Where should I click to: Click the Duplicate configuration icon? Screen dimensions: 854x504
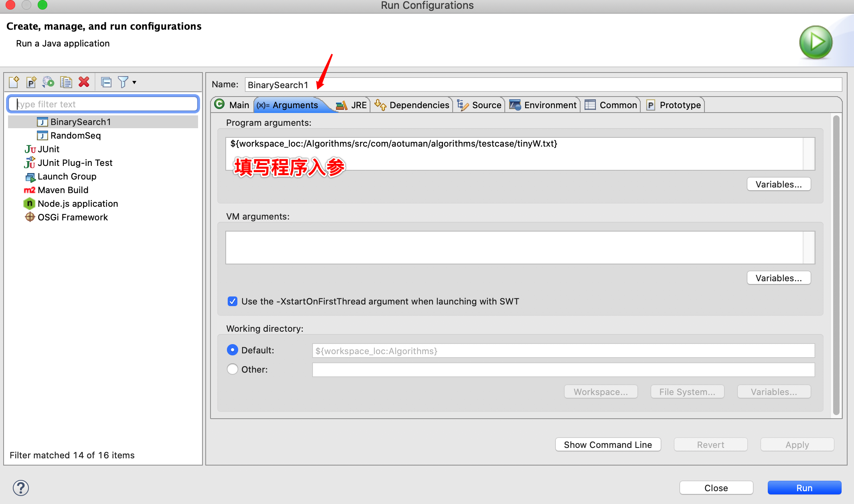click(x=66, y=82)
